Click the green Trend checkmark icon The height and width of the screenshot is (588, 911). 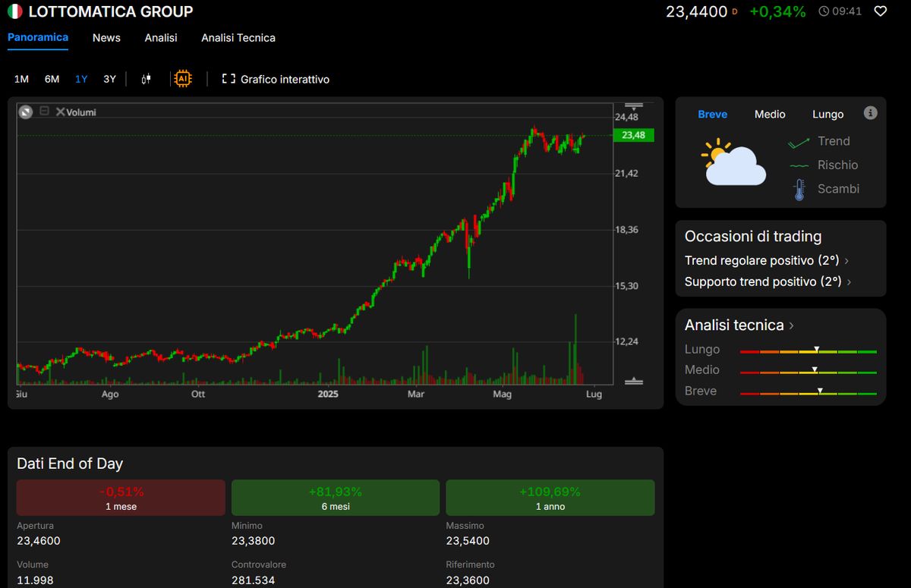tap(799, 142)
